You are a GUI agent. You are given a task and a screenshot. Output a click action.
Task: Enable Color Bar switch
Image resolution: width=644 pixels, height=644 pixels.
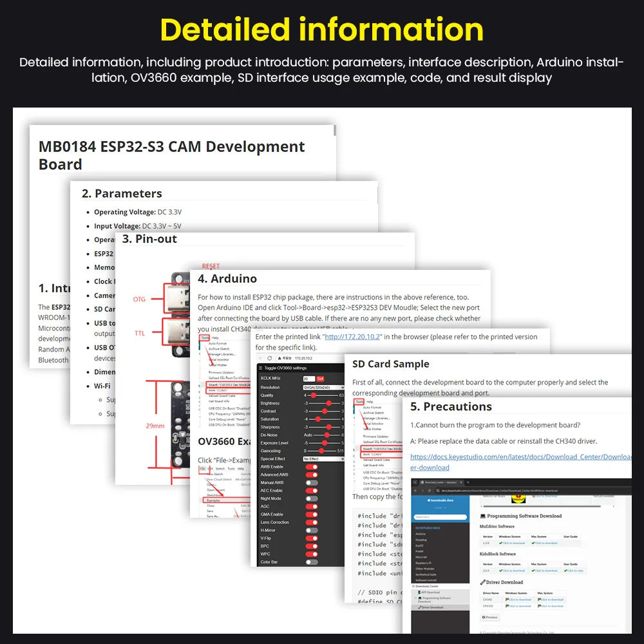(x=312, y=562)
